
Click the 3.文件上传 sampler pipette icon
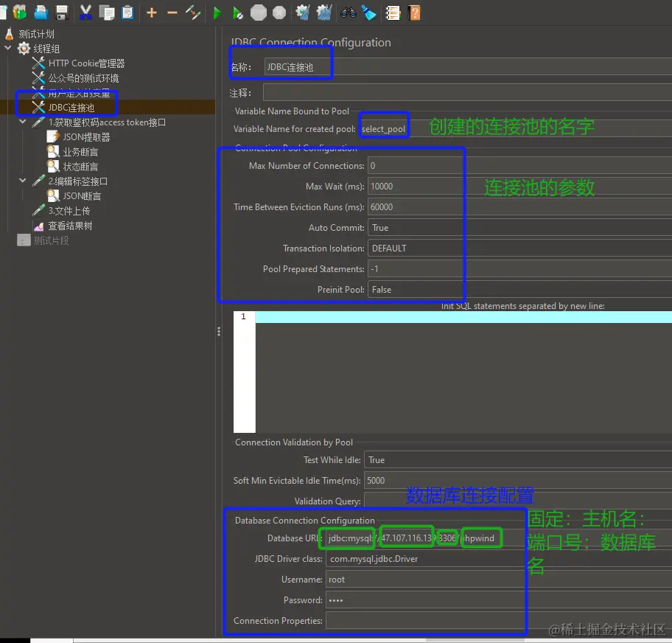tap(38, 211)
